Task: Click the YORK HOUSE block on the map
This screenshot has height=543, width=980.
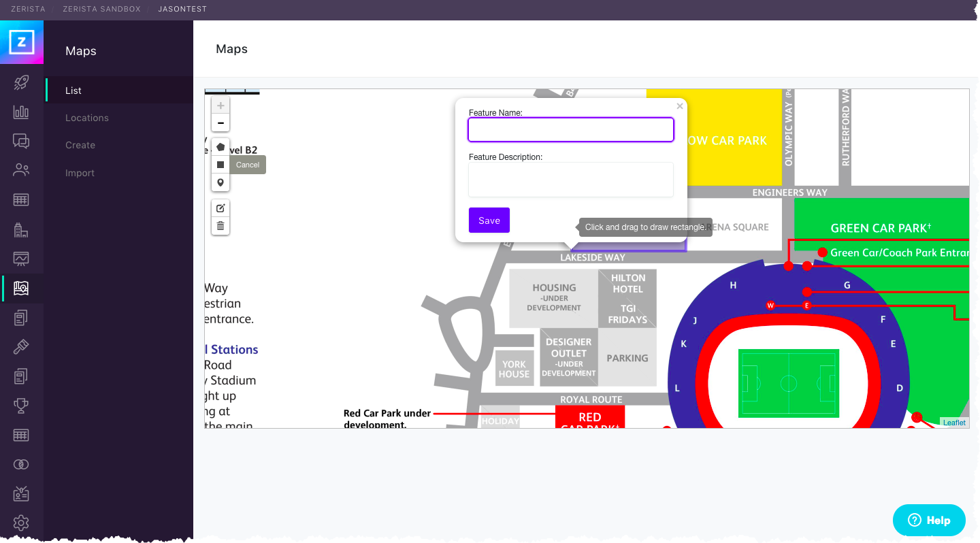Action: click(514, 369)
